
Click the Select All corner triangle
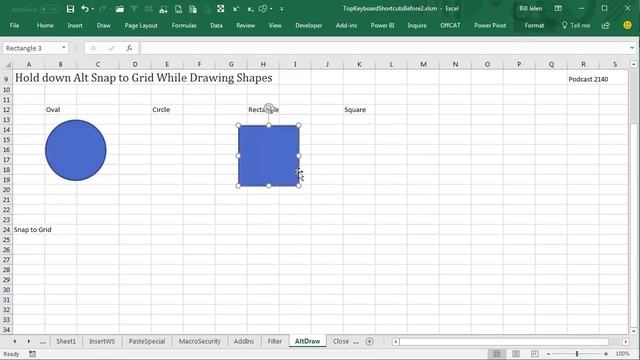pos(7,64)
